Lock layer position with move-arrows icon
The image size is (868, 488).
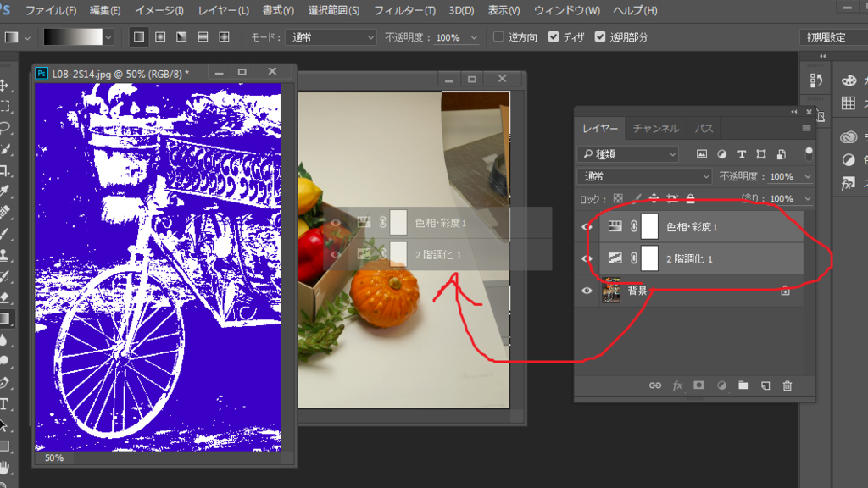coord(654,198)
